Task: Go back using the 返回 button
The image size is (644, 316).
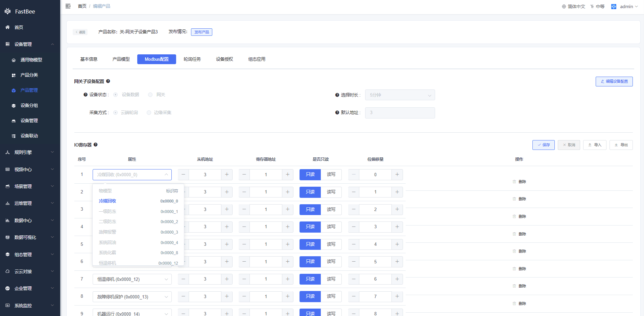Action: click(x=80, y=32)
